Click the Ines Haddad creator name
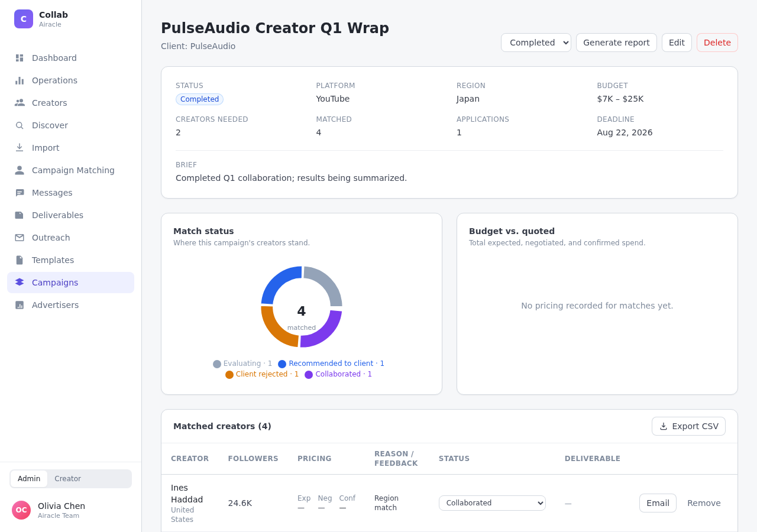Viewport: 757px width, 532px height. [187, 494]
